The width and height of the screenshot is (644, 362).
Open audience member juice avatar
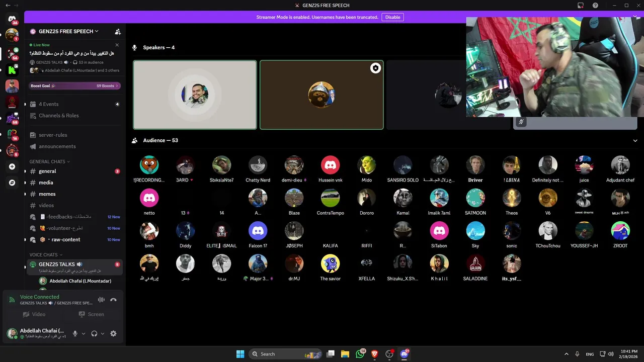(584, 165)
